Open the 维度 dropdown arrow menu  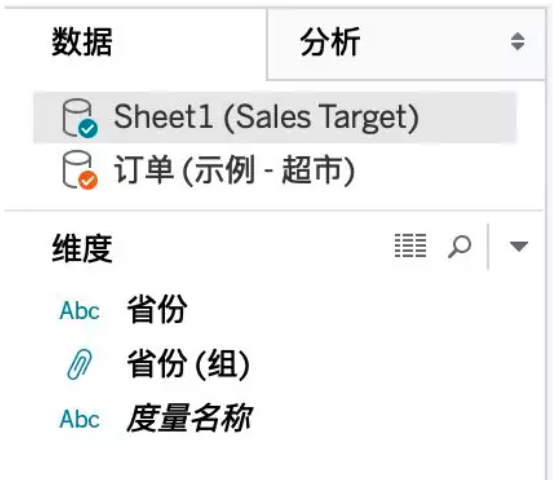point(519,246)
